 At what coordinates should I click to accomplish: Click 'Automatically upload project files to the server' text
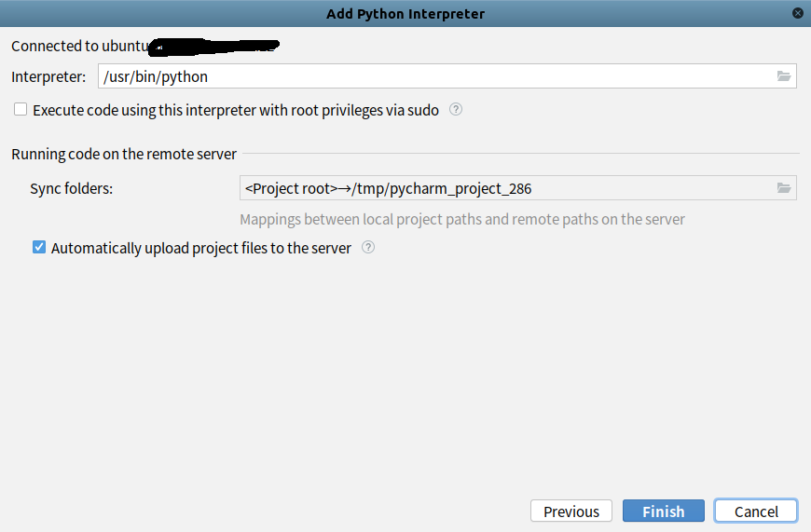coord(201,248)
